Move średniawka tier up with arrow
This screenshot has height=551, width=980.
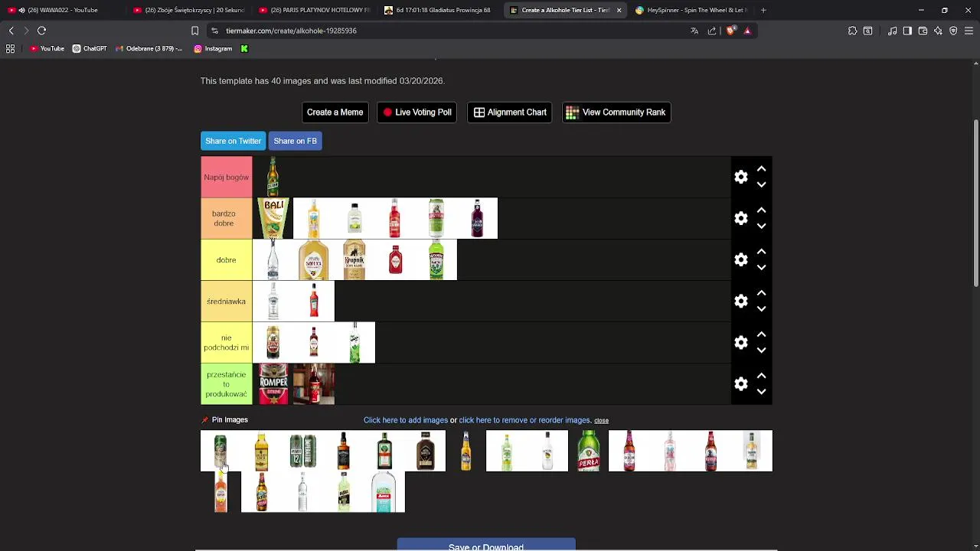coord(761,292)
